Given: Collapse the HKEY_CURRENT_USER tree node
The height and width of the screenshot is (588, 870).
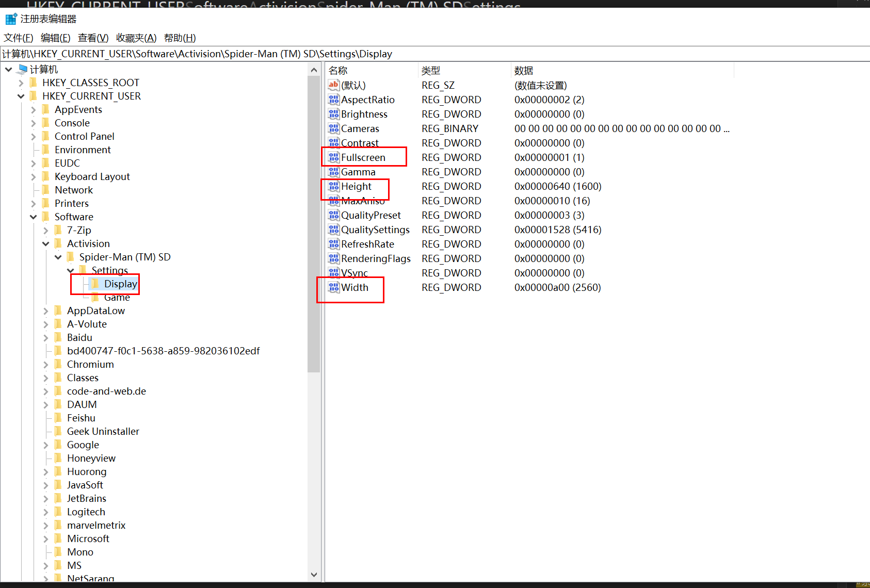Looking at the screenshot, I should [21, 96].
